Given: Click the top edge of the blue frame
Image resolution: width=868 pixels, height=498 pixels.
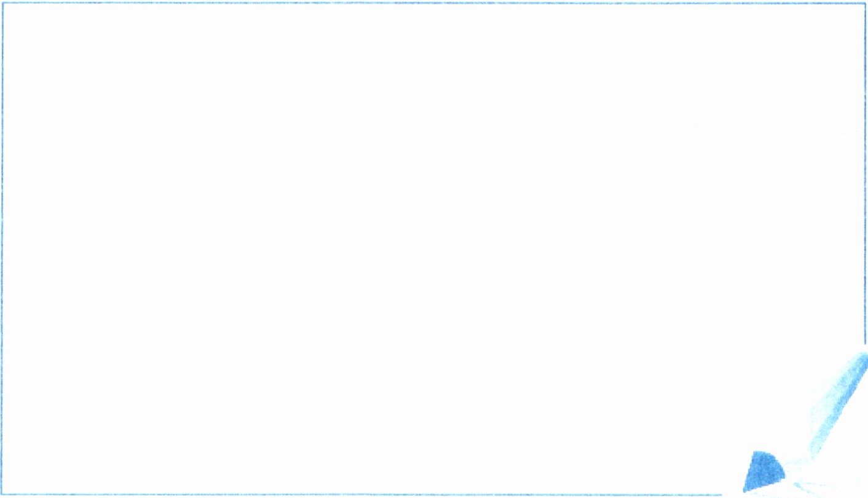Looking at the screenshot, I should (434, 3).
